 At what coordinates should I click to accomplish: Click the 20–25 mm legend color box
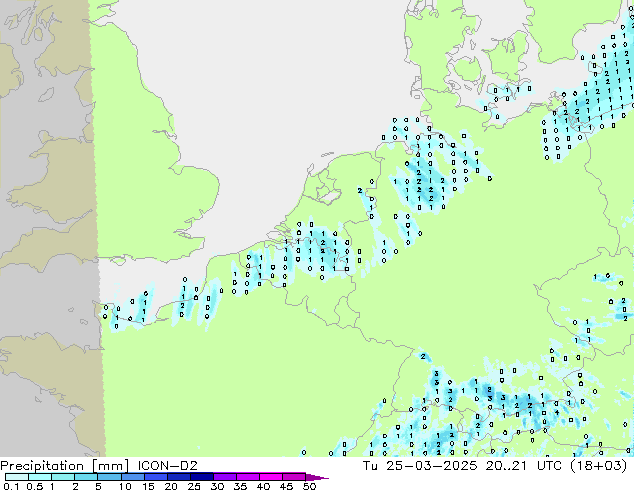179,477
